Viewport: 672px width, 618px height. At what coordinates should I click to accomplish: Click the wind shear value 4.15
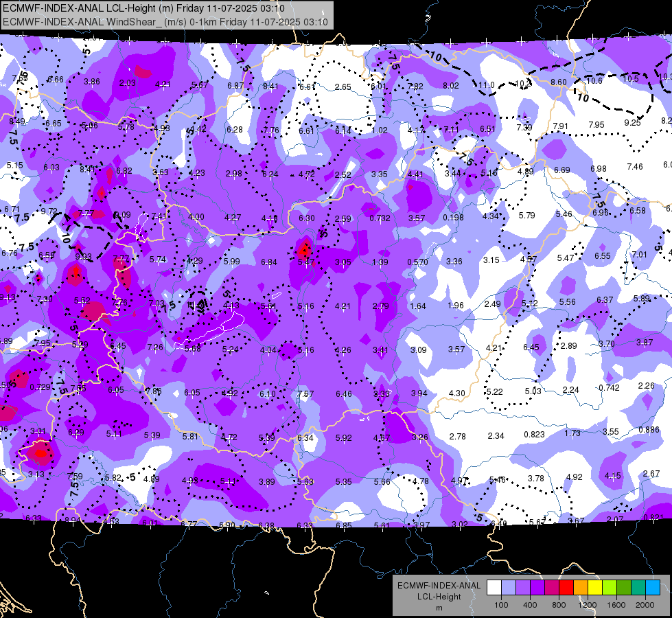tap(612, 475)
